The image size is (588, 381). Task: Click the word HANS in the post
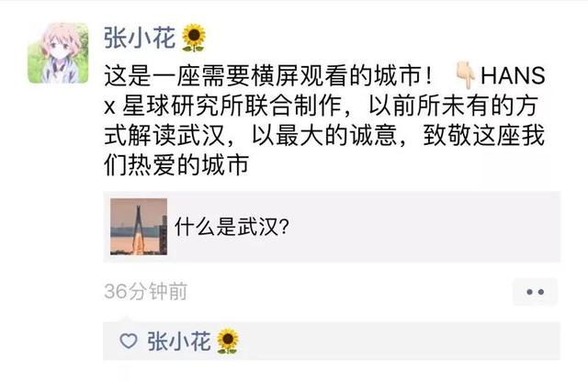[x=513, y=75]
